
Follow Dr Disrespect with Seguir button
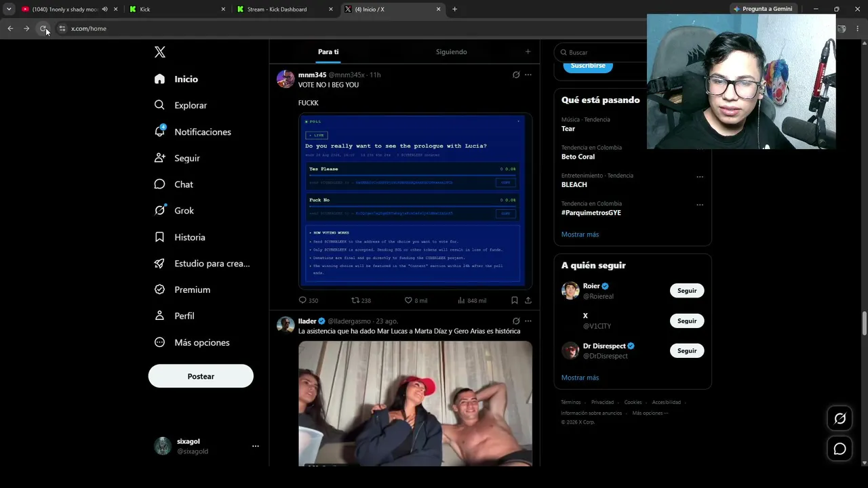[x=687, y=350]
